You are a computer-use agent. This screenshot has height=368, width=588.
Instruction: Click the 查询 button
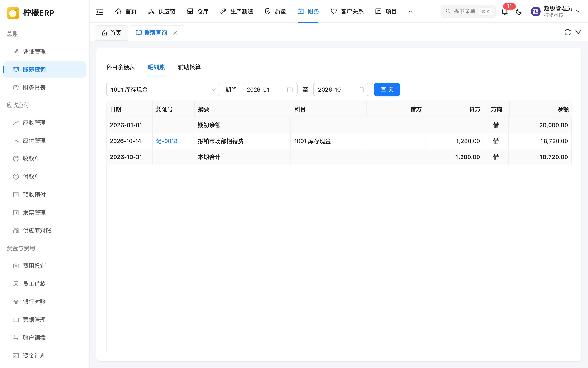click(387, 90)
